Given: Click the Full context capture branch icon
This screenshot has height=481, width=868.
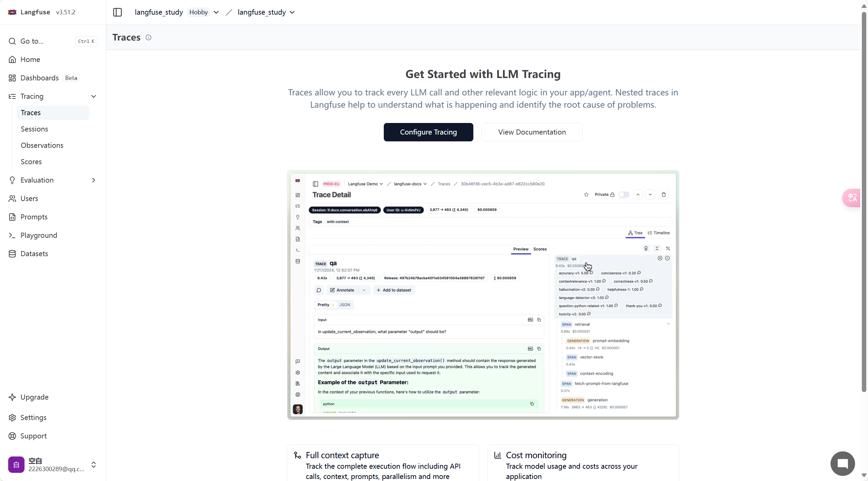Looking at the screenshot, I should 298,455.
